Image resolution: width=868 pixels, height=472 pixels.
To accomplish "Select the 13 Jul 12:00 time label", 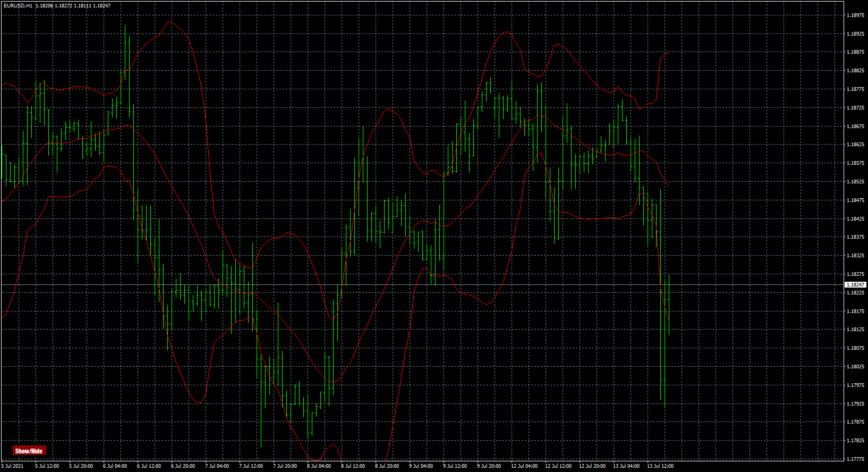I will coord(660,466).
